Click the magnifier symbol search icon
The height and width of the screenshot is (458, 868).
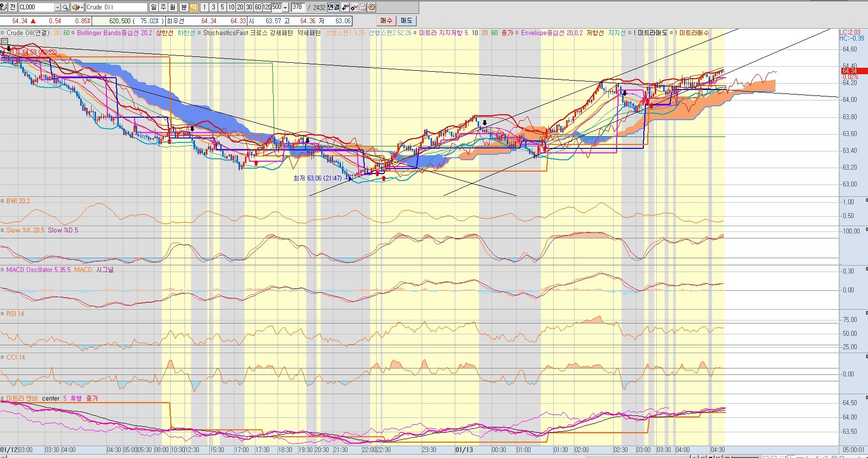[65, 7]
